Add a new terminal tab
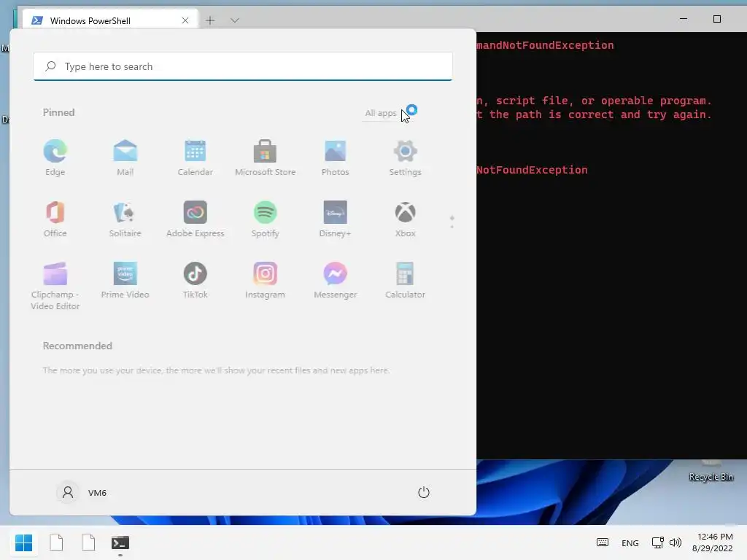 [x=210, y=20]
